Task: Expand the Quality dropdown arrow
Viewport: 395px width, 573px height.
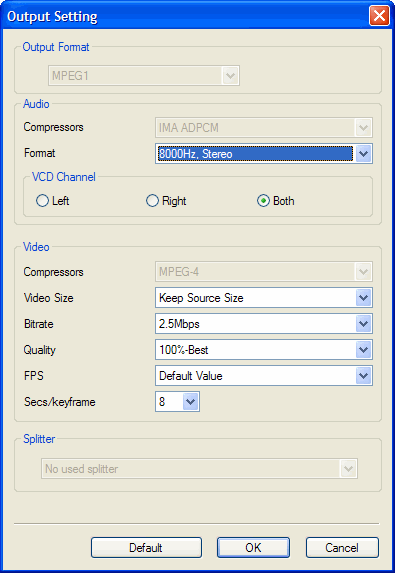Action: (x=363, y=350)
